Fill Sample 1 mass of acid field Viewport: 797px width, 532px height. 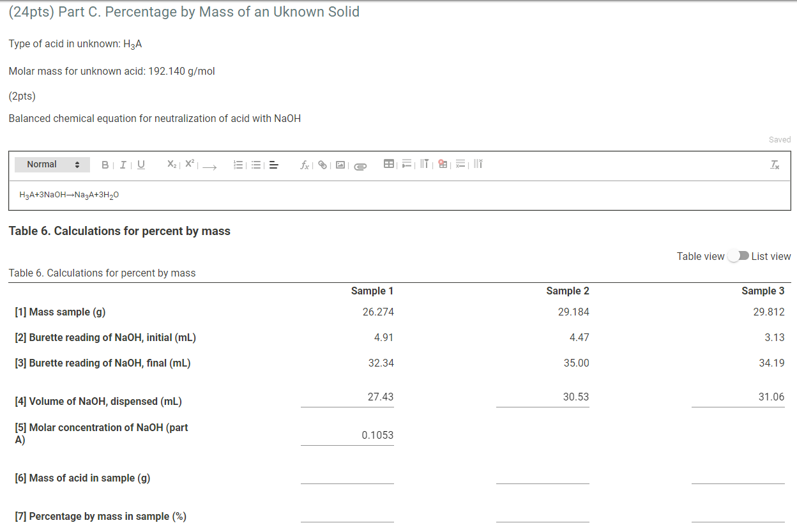point(347,475)
